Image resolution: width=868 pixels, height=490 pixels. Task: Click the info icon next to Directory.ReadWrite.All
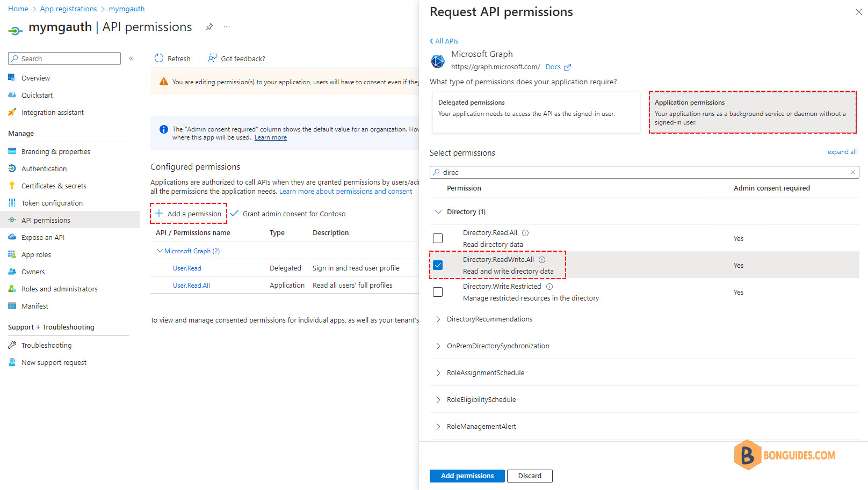542,260
